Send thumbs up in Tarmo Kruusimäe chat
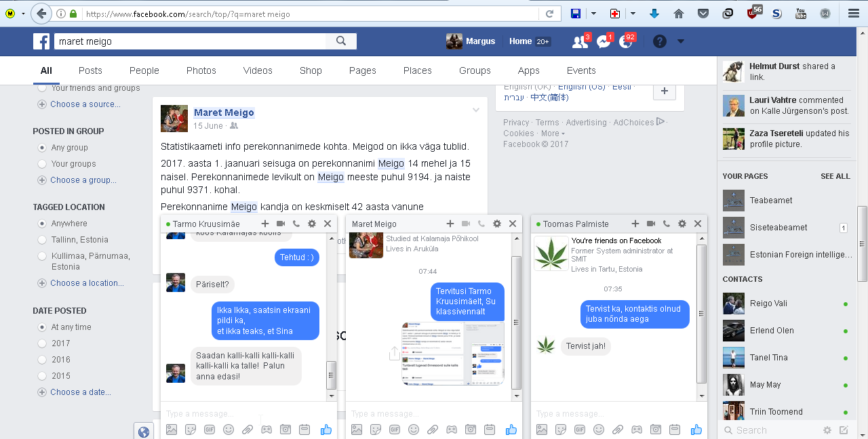This screenshot has width=868, height=439. (326, 429)
